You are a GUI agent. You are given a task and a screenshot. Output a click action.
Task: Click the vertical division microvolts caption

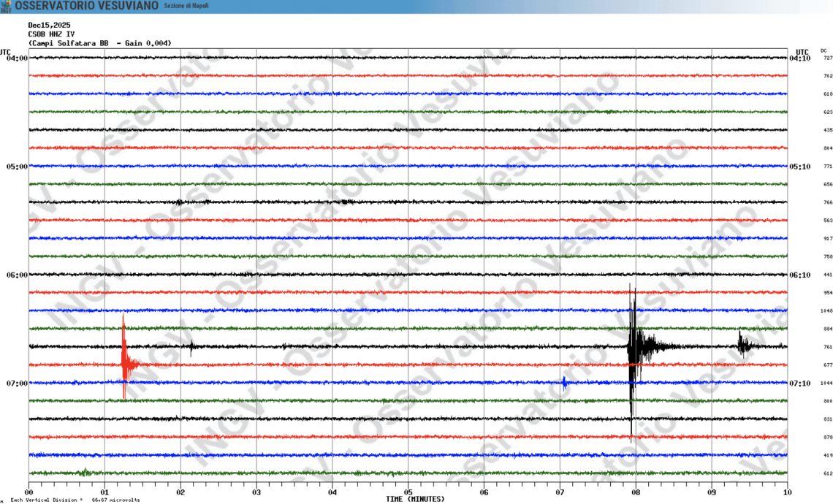[x=75, y=500]
